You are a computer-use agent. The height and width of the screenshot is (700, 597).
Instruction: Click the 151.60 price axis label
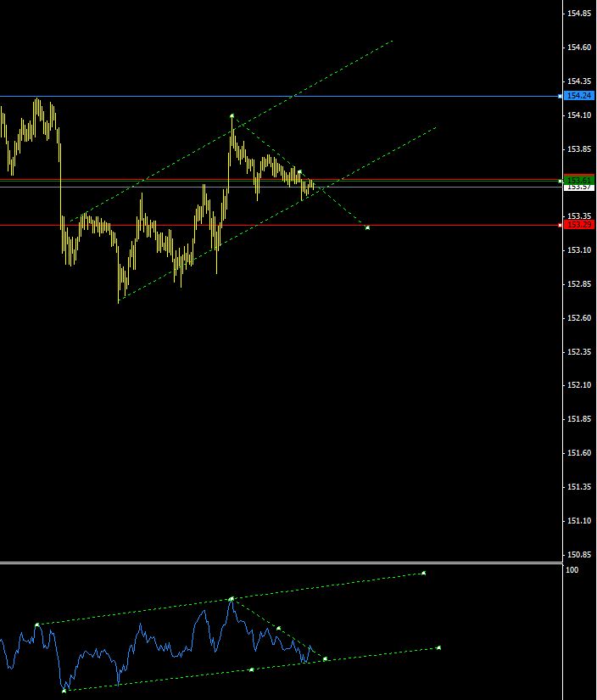click(x=579, y=453)
